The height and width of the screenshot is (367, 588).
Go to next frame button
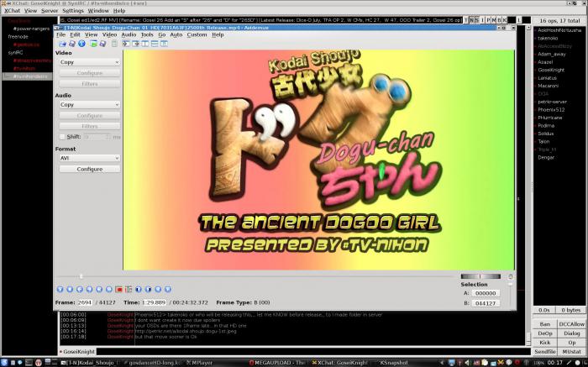[89, 289]
